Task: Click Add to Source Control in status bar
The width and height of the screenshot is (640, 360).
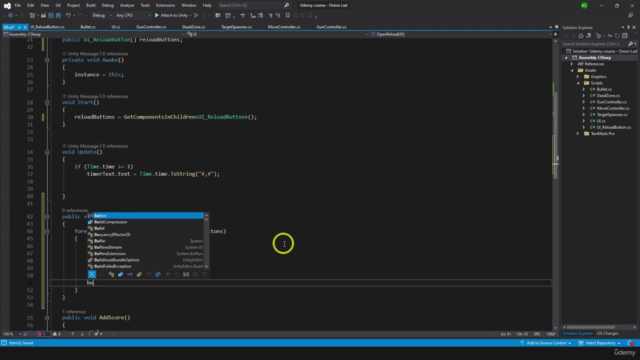Action: [x=546, y=343]
